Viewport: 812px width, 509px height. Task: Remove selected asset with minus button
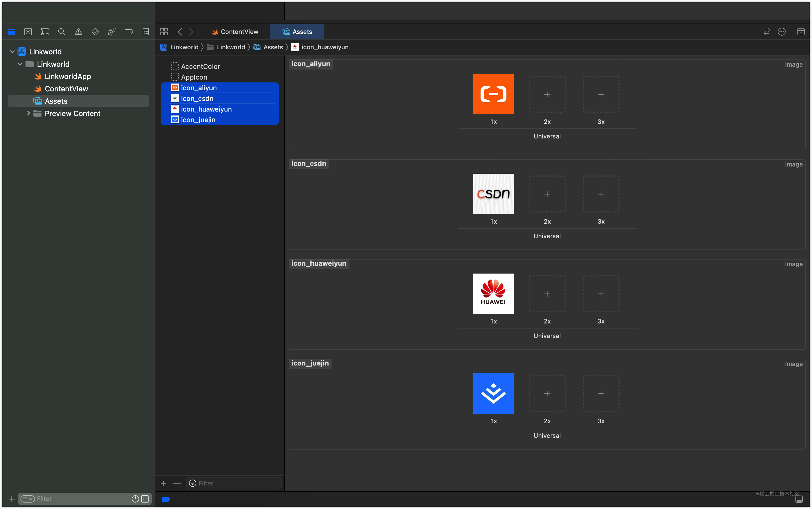pyautogui.click(x=177, y=483)
